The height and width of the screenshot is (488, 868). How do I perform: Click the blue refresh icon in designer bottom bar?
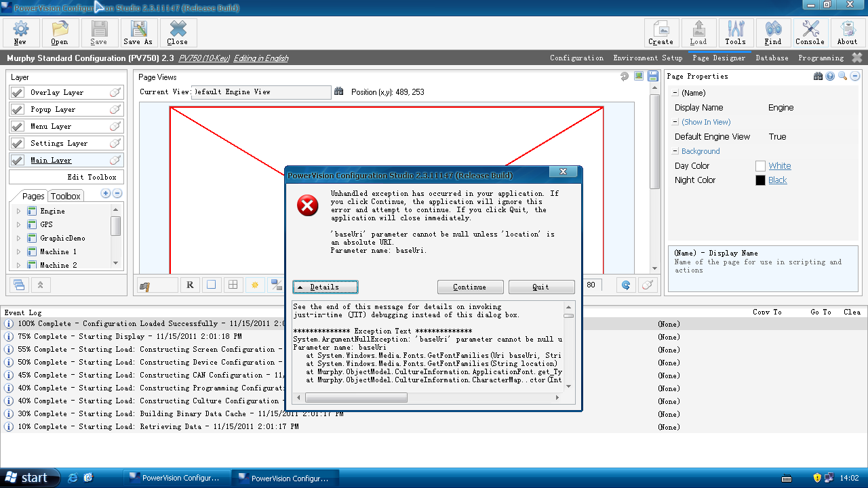[626, 285]
